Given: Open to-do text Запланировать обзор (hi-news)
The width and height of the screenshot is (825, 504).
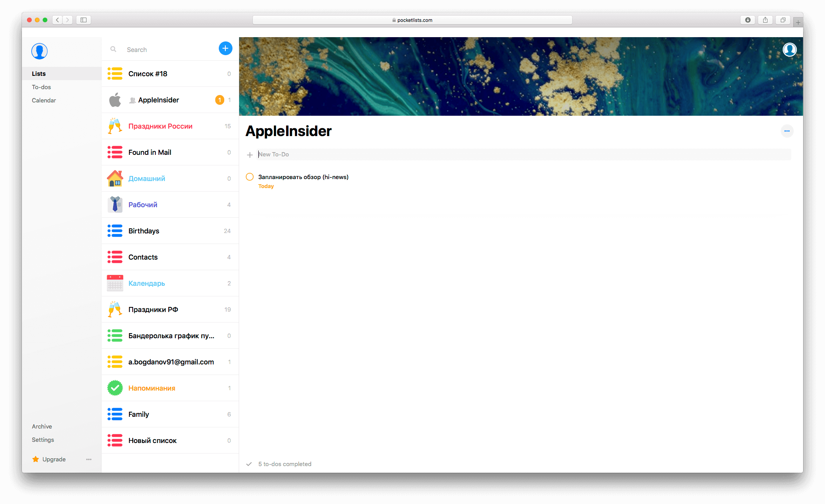Looking at the screenshot, I should pyautogui.click(x=303, y=177).
